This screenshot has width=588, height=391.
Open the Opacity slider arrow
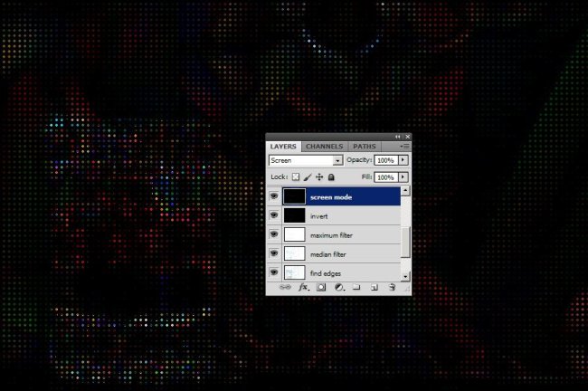pos(403,160)
